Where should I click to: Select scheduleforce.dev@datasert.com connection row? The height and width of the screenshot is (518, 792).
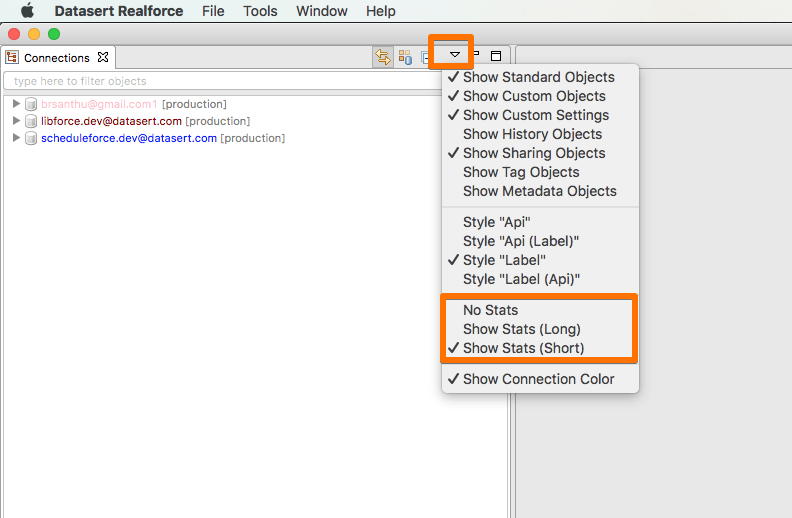(x=163, y=138)
